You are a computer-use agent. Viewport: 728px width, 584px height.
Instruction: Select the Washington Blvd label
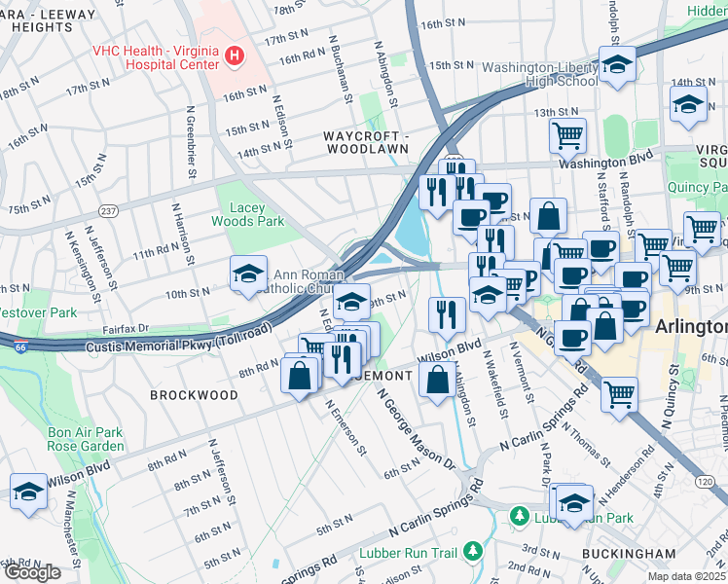(606, 159)
